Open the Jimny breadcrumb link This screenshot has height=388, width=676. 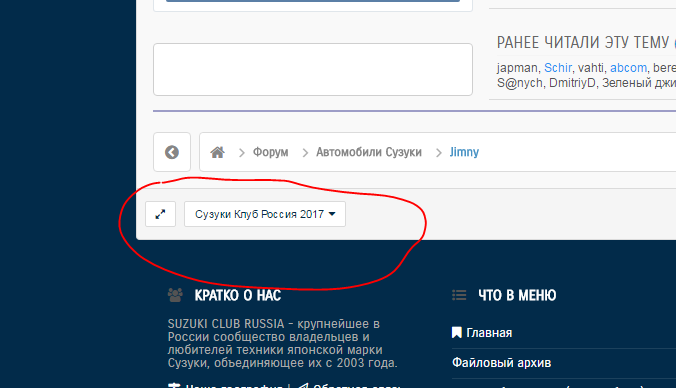(x=464, y=152)
